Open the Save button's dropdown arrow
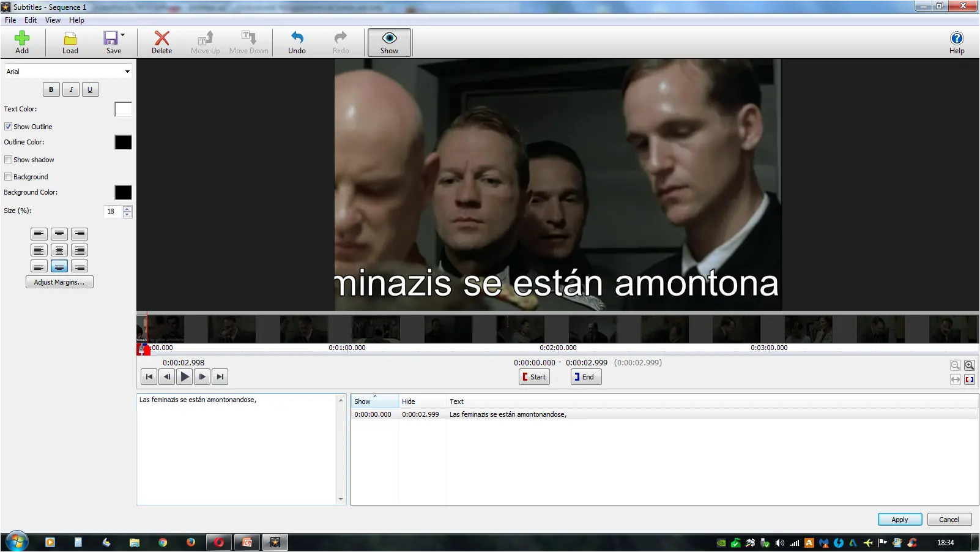Image resolution: width=980 pixels, height=552 pixels. tap(123, 35)
